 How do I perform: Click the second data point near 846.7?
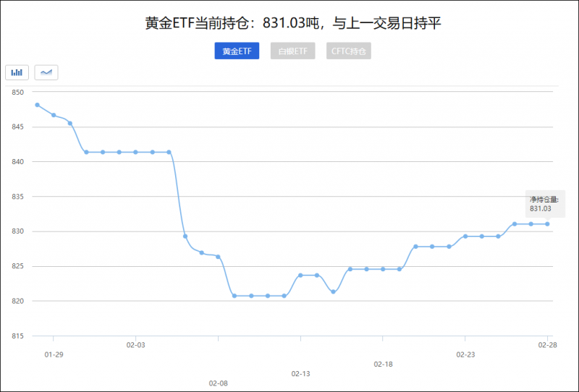click(54, 115)
